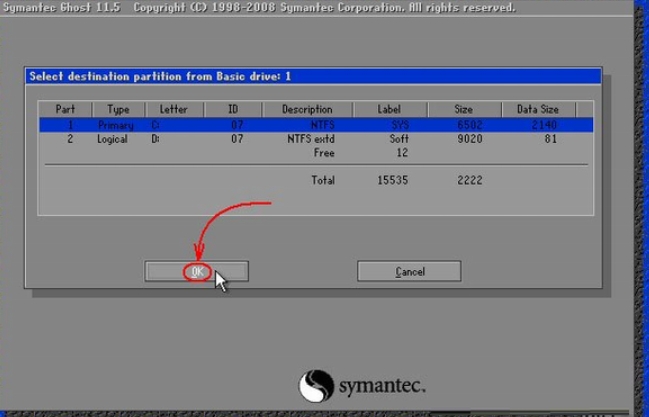The width and height of the screenshot is (649, 417).
Task: Click the Size column header
Action: 464,109
